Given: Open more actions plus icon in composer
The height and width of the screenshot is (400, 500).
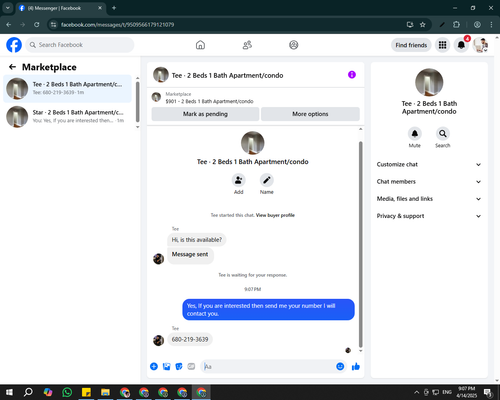Looking at the screenshot, I should click(x=154, y=367).
